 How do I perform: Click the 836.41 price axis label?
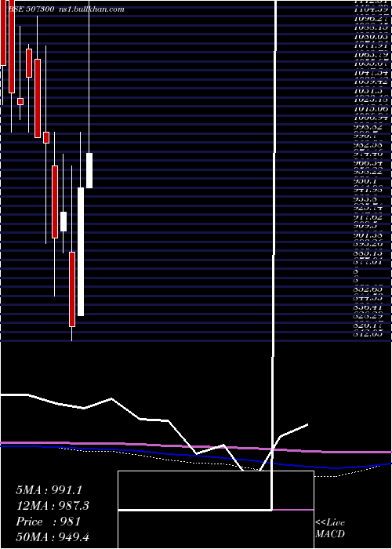pos(368,307)
